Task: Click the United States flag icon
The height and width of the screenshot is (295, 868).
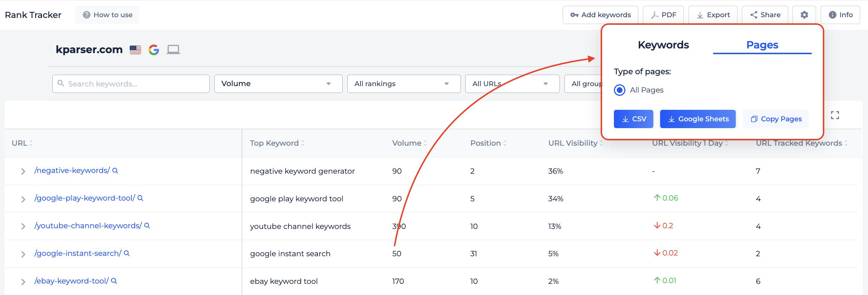Action: pos(135,50)
